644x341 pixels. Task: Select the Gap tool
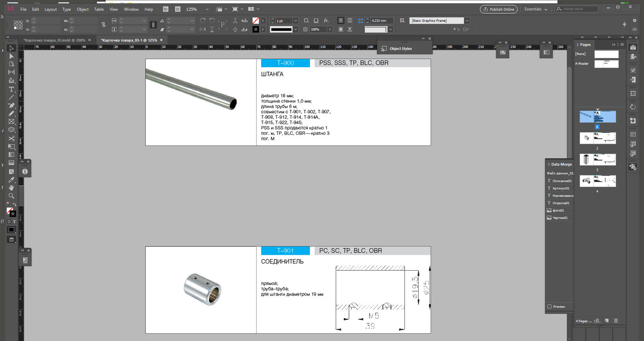pos(12,72)
